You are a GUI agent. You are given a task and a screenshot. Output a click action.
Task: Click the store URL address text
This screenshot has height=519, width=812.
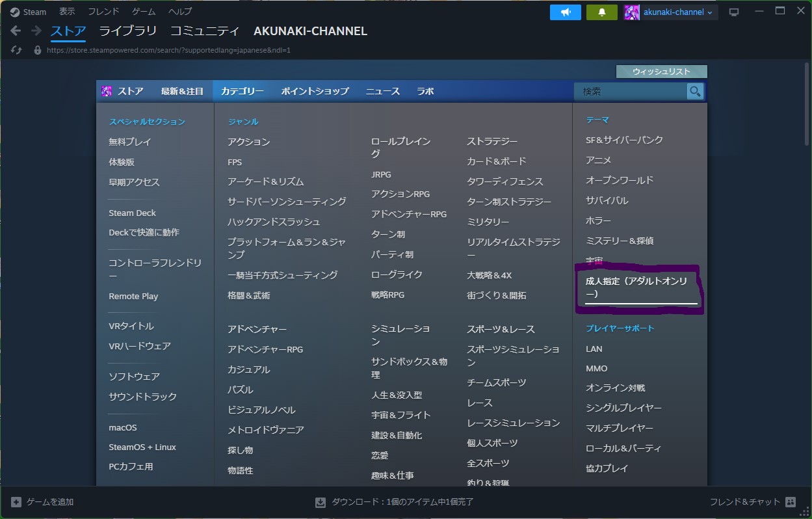click(168, 50)
